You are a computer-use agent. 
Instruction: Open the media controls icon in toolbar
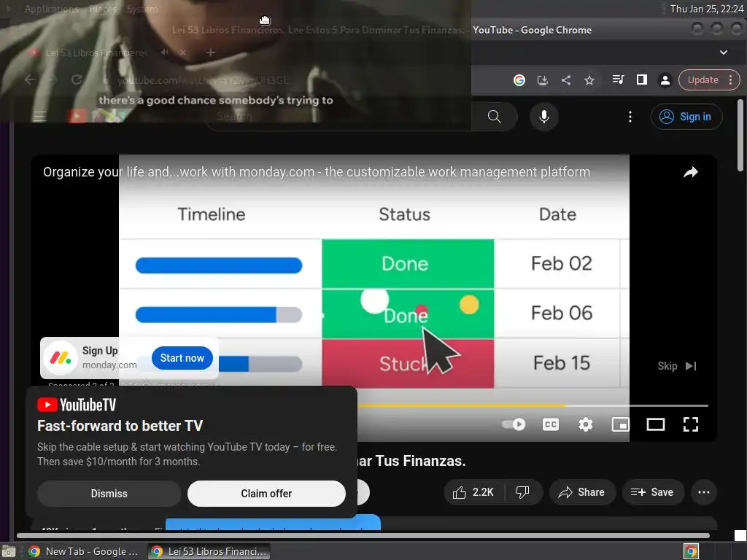[619, 79]
